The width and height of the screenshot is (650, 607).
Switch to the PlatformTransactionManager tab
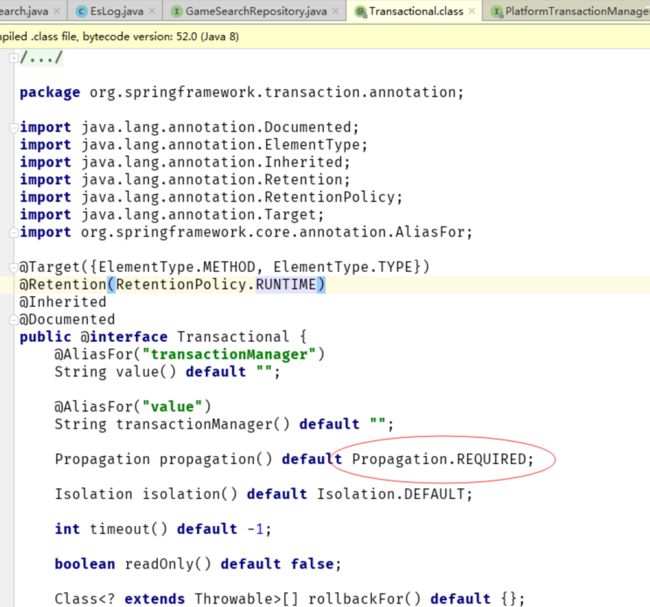(569, 11)
